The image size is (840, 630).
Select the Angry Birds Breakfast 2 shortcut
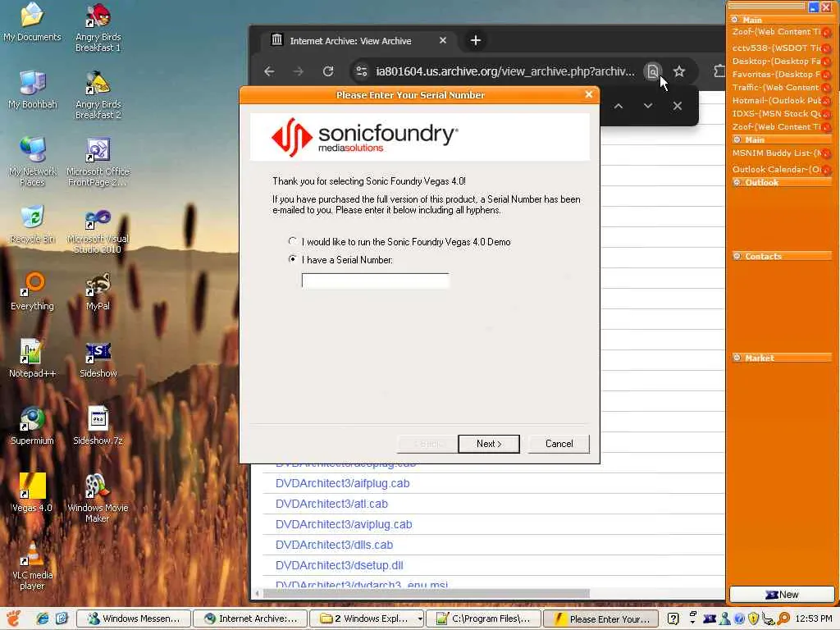click(x=98, y=95)
